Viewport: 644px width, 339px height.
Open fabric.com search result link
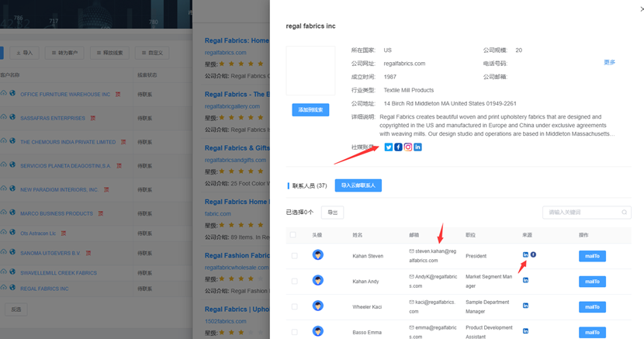click(218, 214)
